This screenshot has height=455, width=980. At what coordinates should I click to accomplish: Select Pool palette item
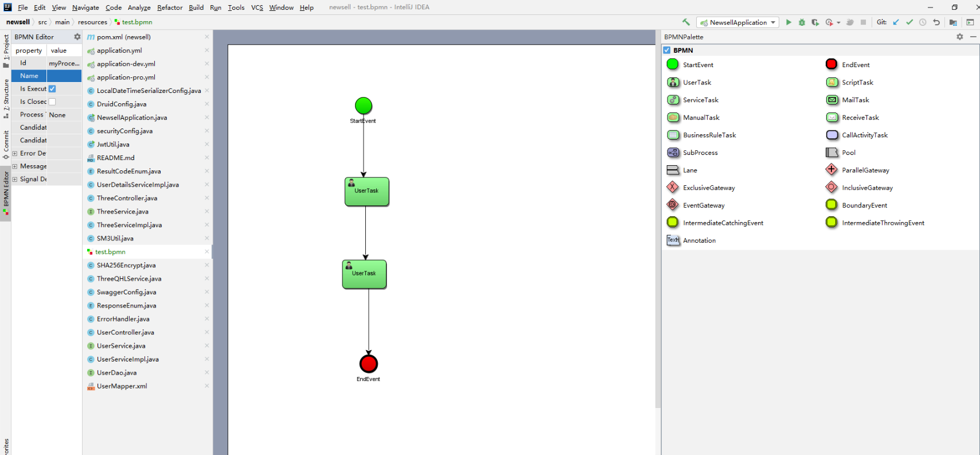pyautogui.click(x=841, y=153)
